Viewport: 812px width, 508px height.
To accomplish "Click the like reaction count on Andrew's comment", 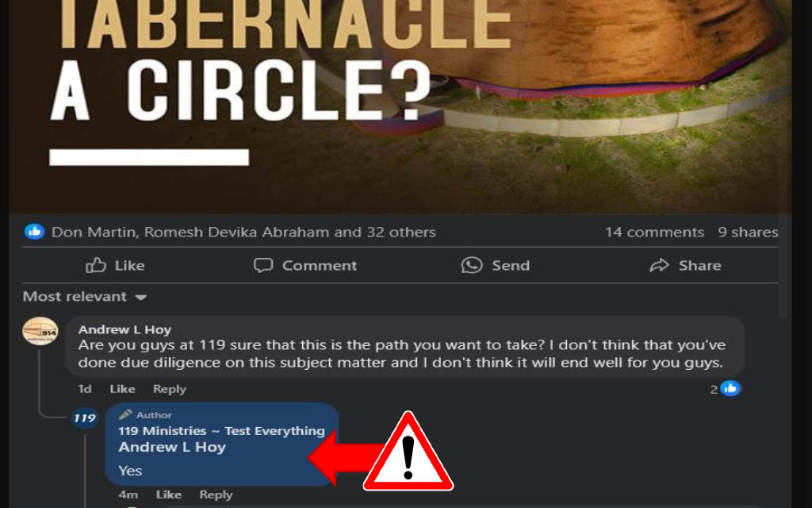I will click(725, 388).
